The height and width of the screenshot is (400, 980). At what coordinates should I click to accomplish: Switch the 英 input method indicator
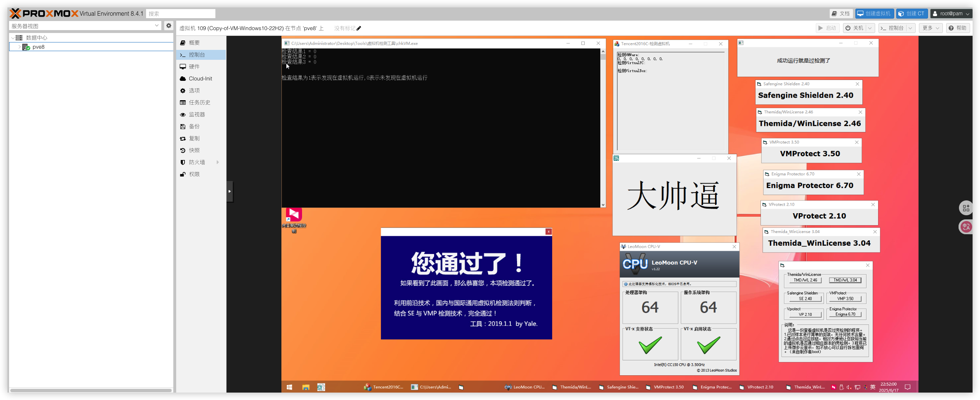873,387
